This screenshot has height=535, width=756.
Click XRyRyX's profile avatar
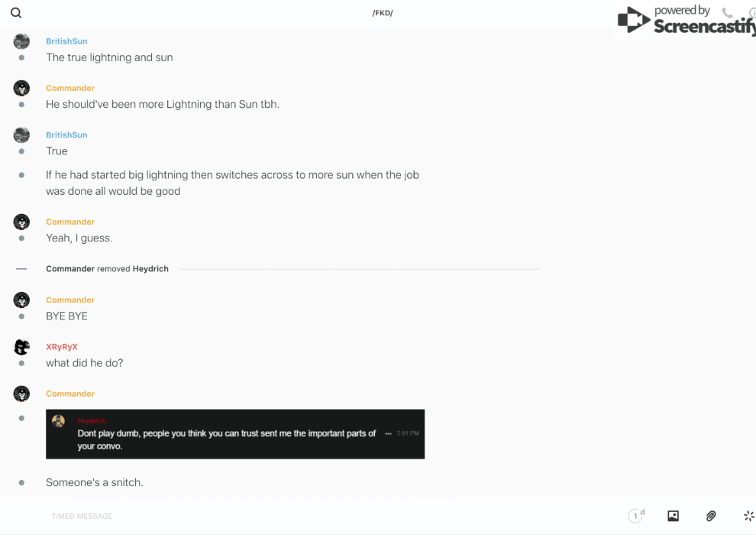pos(21,347)
